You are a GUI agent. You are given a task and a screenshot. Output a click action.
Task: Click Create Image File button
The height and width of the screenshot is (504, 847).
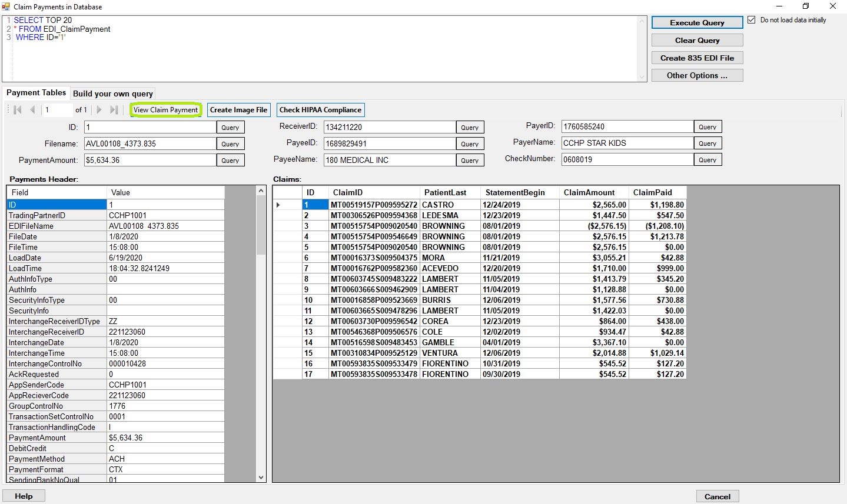[x=238, y=110]
